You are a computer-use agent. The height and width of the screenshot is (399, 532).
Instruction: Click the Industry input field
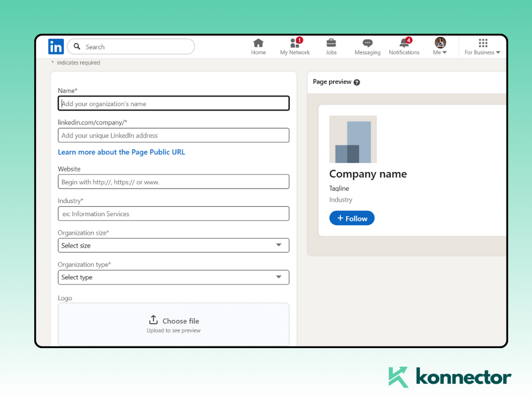(x=174, y=214)
